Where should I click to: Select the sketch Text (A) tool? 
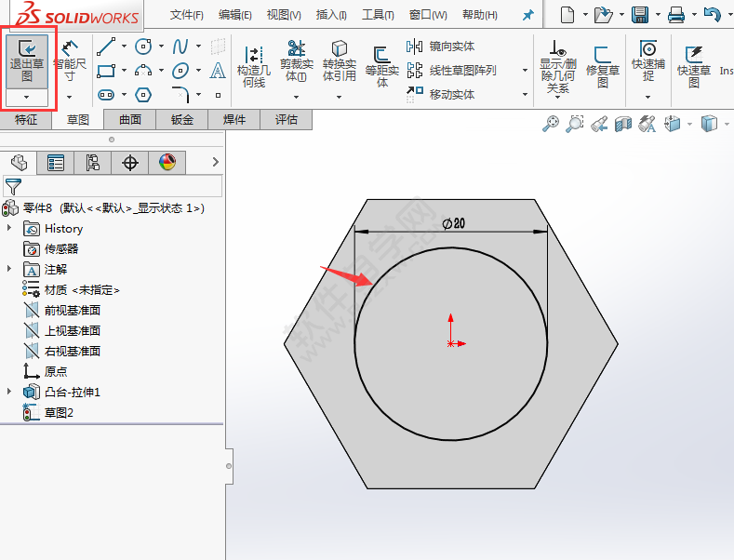click(x=218, y=71)
